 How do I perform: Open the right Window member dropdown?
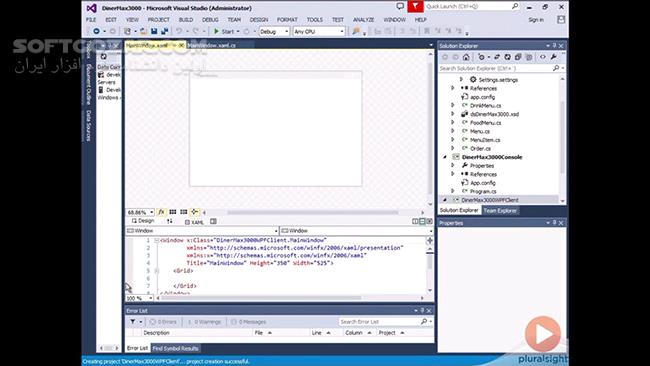(357, 230)
